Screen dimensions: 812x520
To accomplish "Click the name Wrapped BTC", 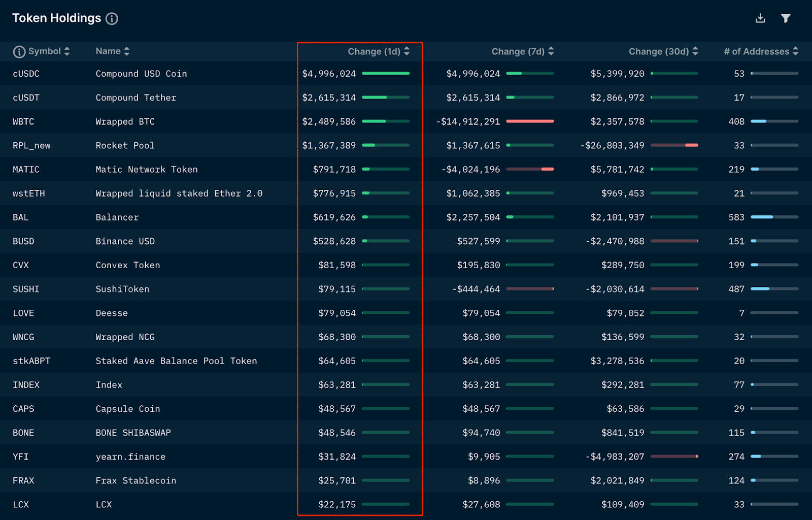I will tap(125, 121).
